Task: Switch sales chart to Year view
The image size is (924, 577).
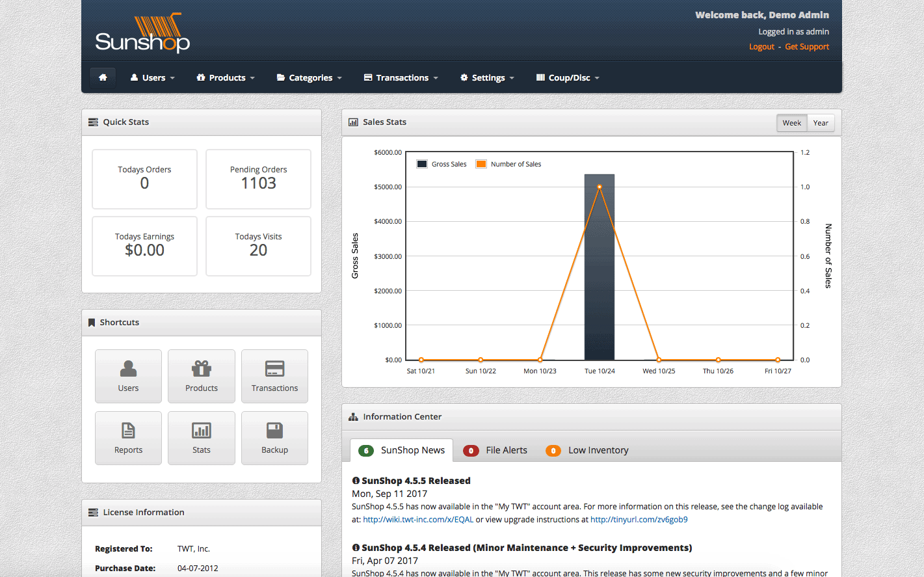Action: pyautogui.click(x=821, y=123)
